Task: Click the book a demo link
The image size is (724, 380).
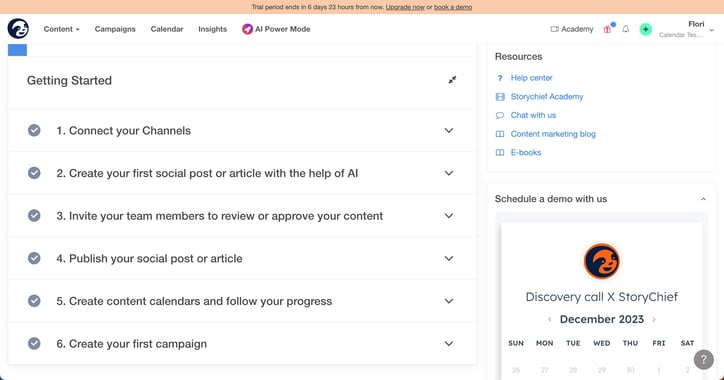Action: click(x=453, y=7)
